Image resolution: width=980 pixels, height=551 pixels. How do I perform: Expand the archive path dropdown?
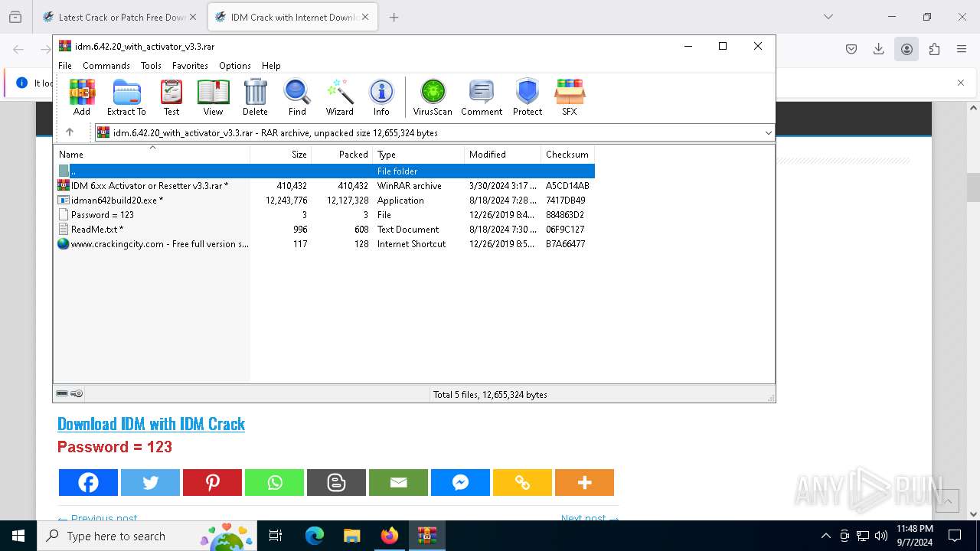[x=768, y=133]
